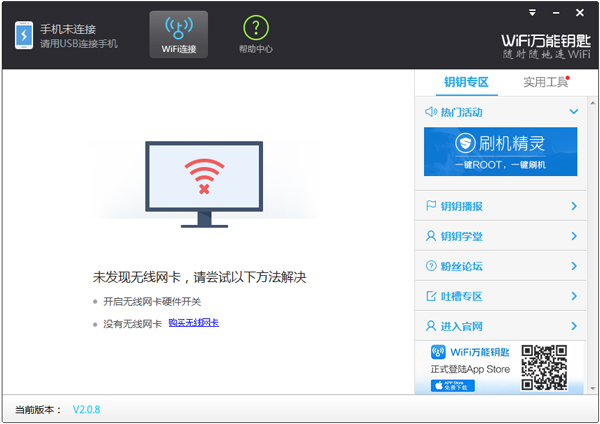Click the QR code image
The height and width of the screenshot is (424, 600).
pos(544,367)
